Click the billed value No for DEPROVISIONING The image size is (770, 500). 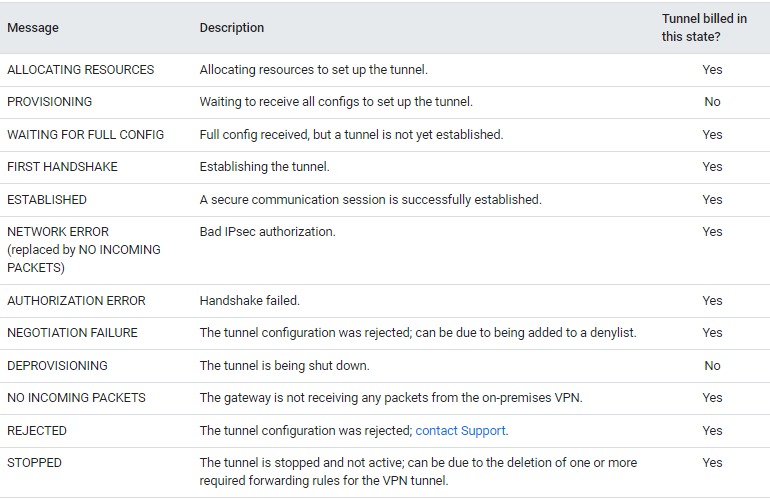(712, 366)
